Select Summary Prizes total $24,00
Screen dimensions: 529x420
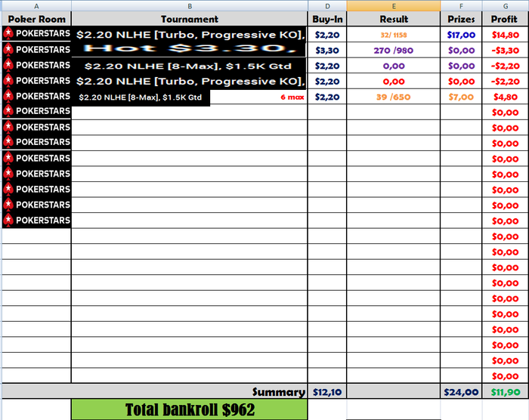point(461,391)
